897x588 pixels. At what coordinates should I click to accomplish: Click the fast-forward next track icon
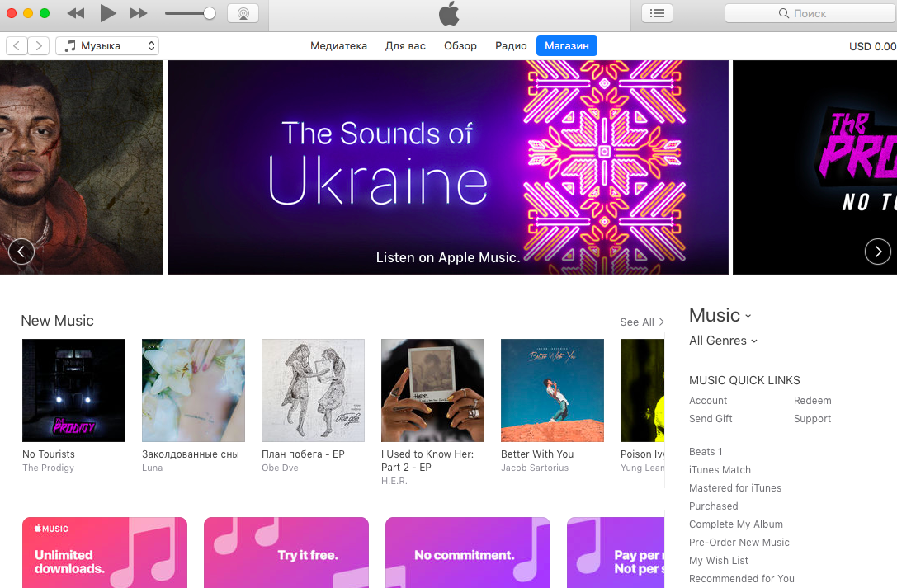[x=139, y=13]
